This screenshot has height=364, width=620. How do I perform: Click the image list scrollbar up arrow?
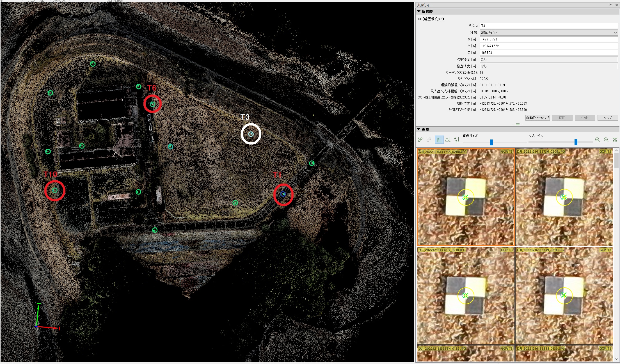click(616, 151)
